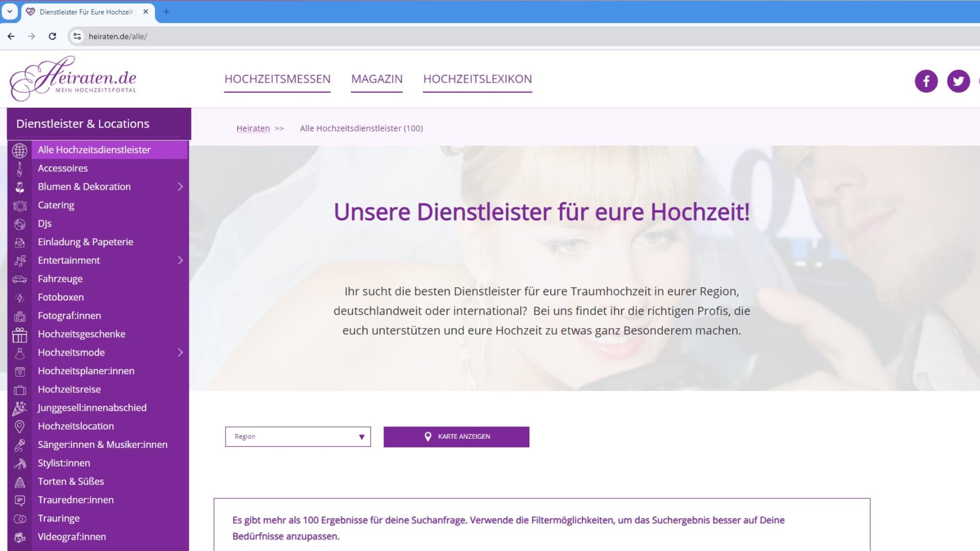980x551 pixels.
Task: Click the Hochzeitsplaner:innen calendar icon
Action: (19, 371)
